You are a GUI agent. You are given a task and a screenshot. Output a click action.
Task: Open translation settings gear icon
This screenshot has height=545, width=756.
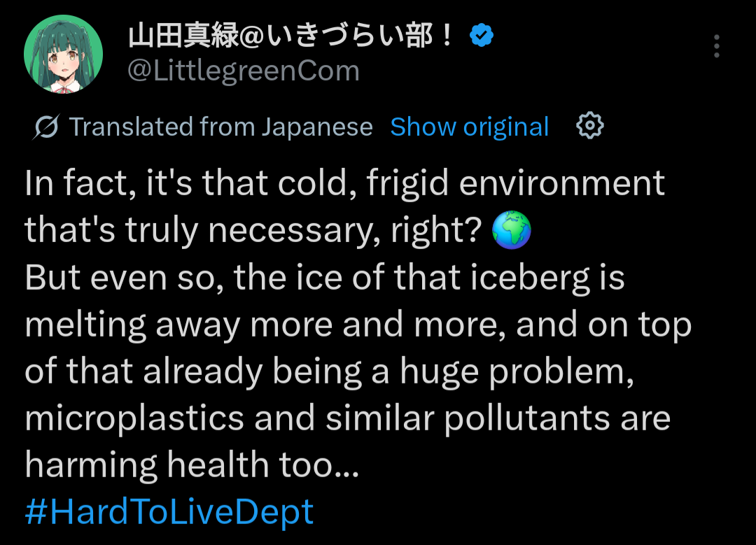tap(589, 126)
